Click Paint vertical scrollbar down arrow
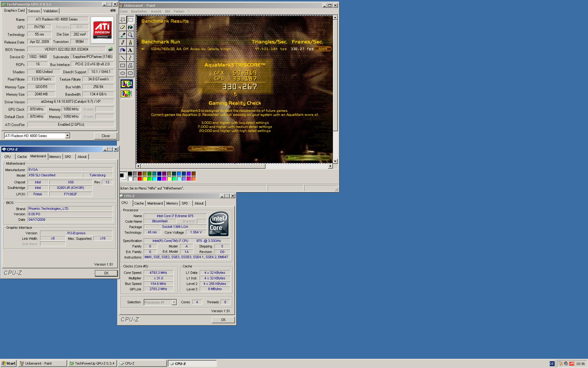This screenshot has height=368, width=588. [335, 161]
